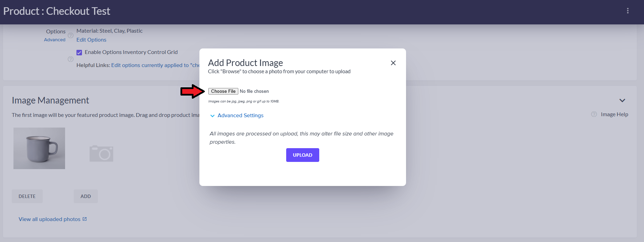The height and width of the screenshot is (242, 644).
Task: Open Edit options currently applied link
Action: 155,65
